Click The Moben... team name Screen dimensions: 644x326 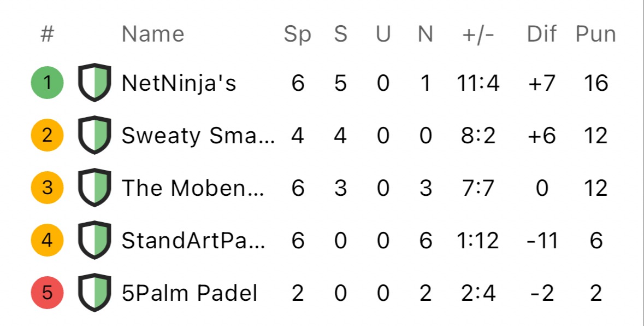193,188
